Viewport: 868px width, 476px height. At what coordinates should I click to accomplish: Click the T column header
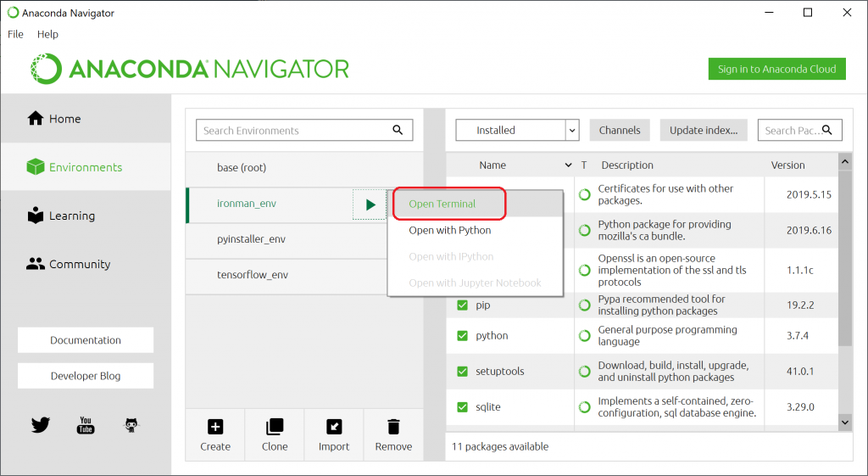click(x=583, y=165)
